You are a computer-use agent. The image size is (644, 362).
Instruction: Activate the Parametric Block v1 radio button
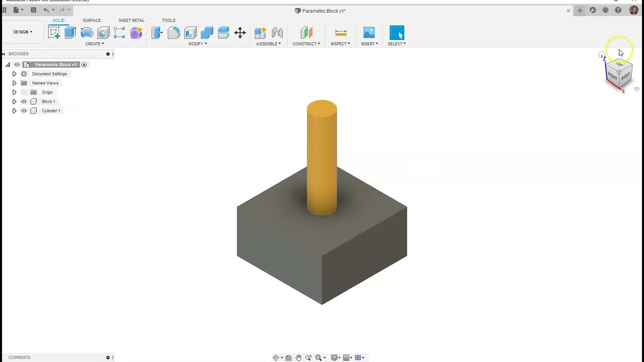pyautogui.click(x=84, y=65)
